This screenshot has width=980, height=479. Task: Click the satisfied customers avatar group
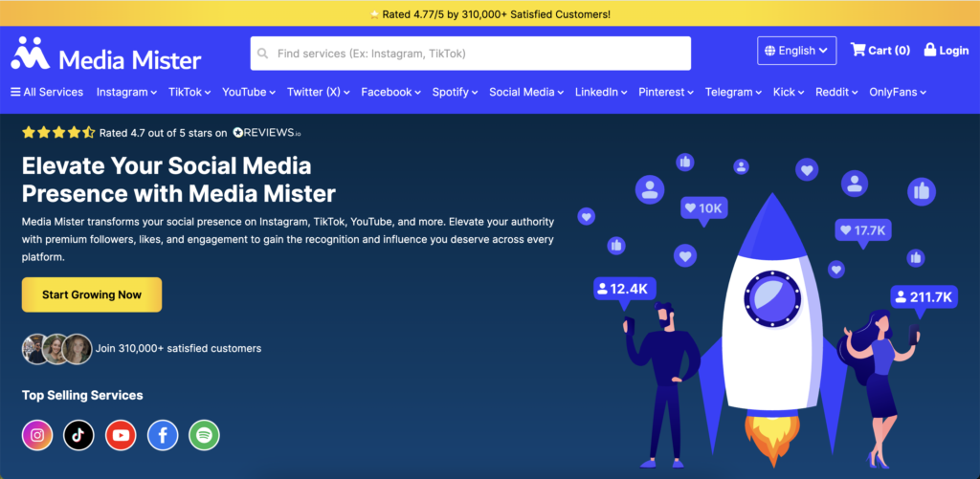pyautogui.click(x=56, y=348)
